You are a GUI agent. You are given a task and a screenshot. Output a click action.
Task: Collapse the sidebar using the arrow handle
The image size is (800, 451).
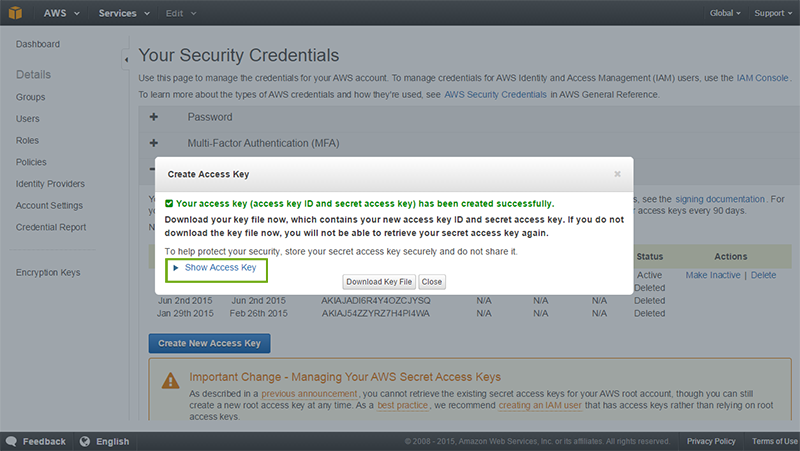click(x=126, y=61)
